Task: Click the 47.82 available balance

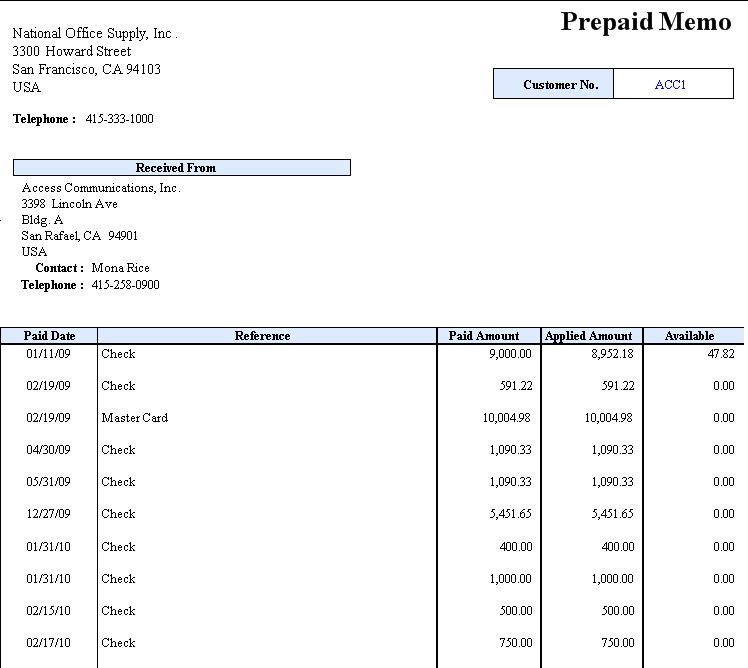Action: point(720,354)
